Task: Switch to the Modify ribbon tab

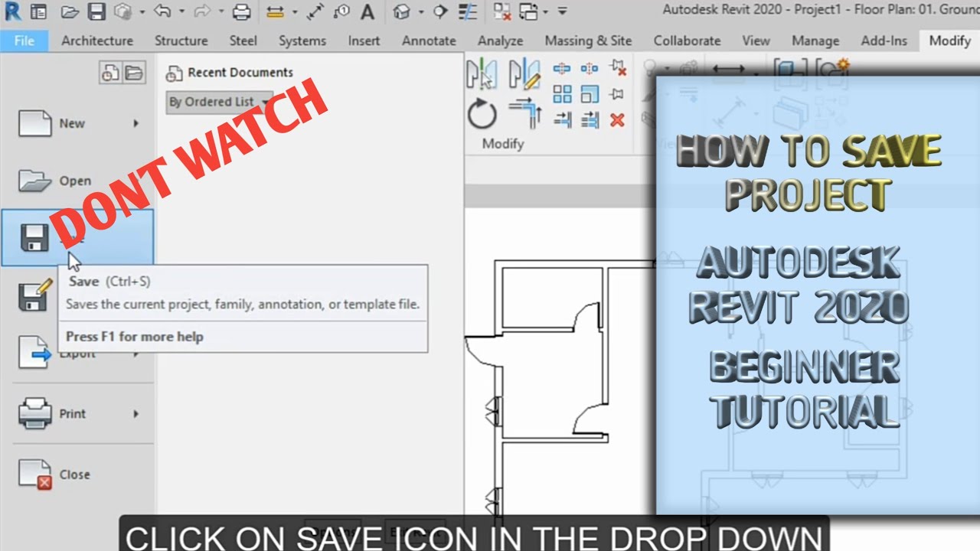Action: (949, 41)
